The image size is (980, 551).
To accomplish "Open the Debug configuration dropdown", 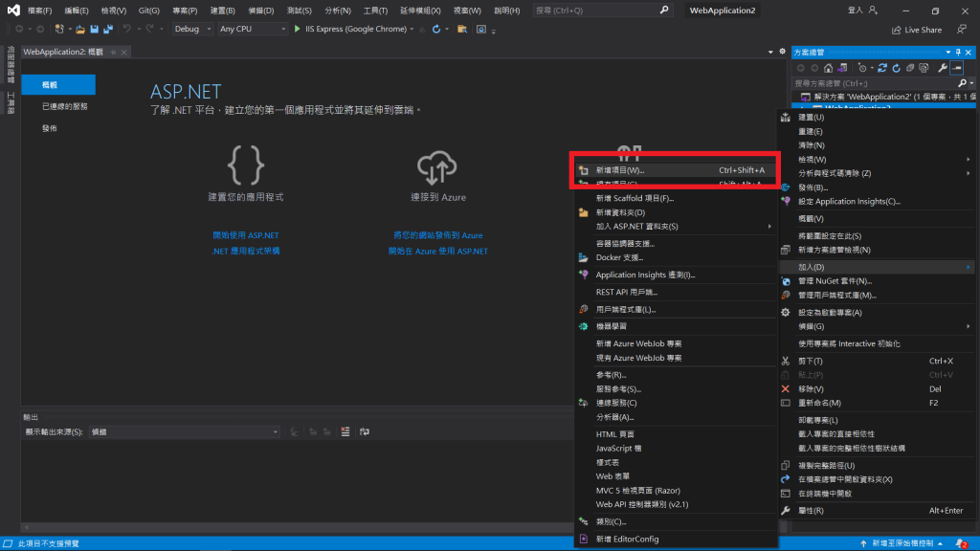I will pos(192,29).
